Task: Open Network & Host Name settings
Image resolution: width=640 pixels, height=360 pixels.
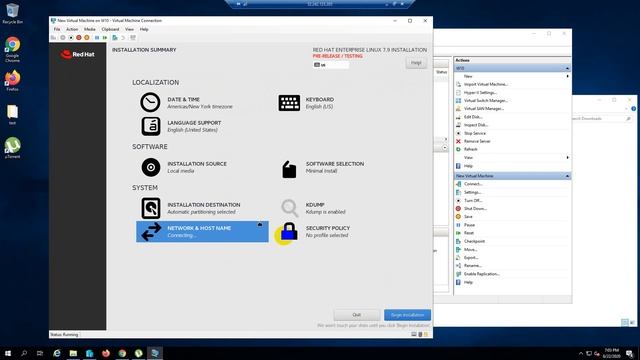Action: pos(202,231)
